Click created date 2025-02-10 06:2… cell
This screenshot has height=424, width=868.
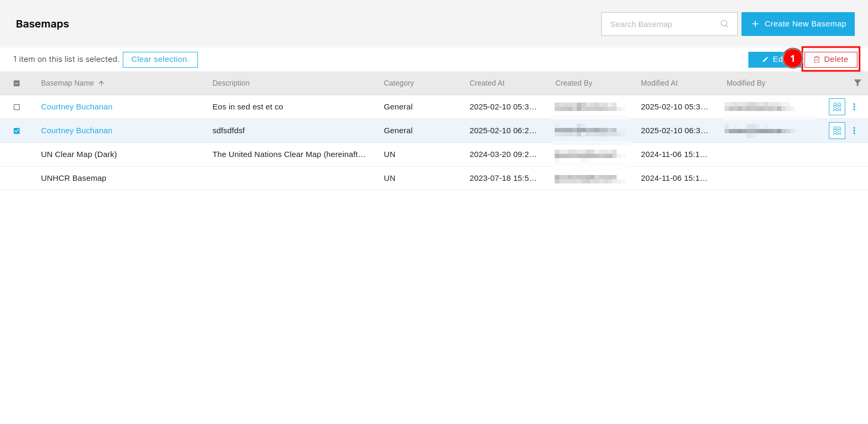[503, 131]
